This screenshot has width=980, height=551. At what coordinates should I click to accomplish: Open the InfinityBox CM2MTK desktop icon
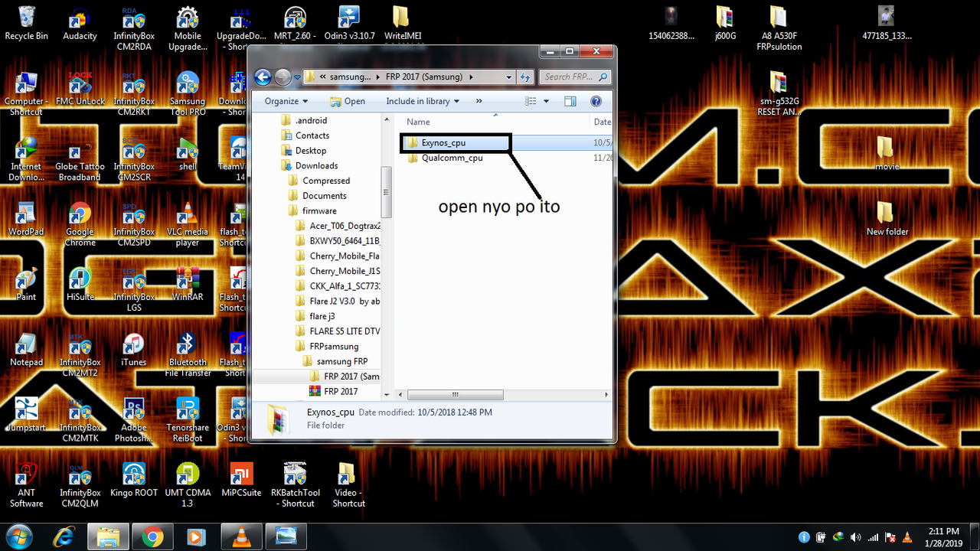pos(80,420)
